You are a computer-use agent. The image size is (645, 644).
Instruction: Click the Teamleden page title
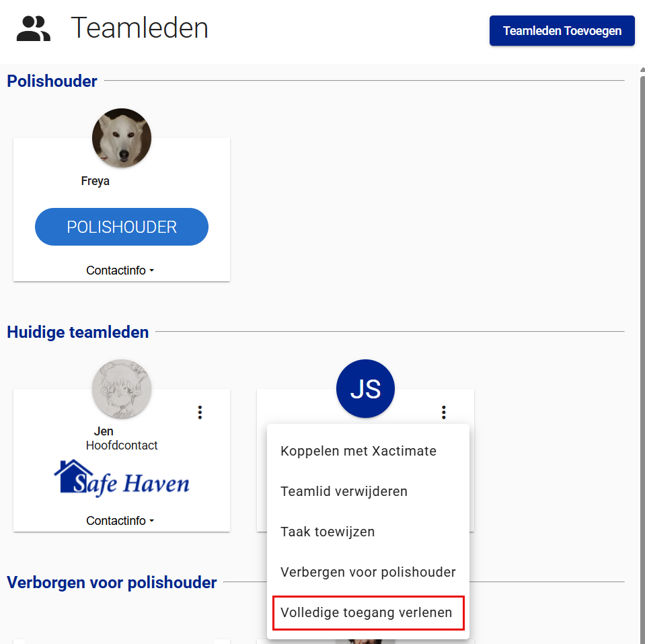(139, 28)
